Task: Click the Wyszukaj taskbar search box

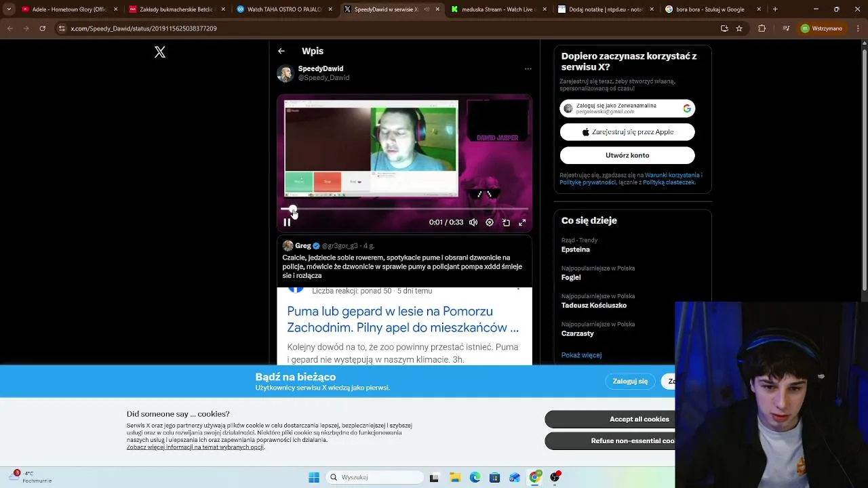Action: [375, 477]
